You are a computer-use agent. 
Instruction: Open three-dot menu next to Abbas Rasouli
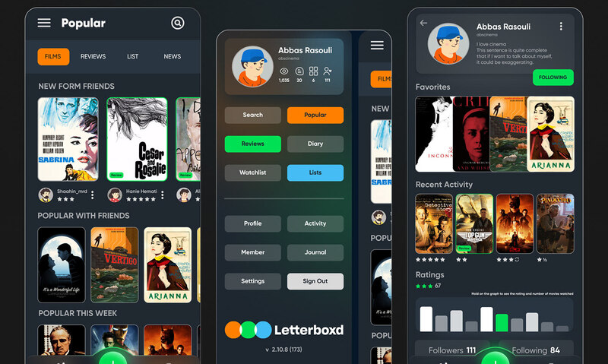[x=561, y=27]
